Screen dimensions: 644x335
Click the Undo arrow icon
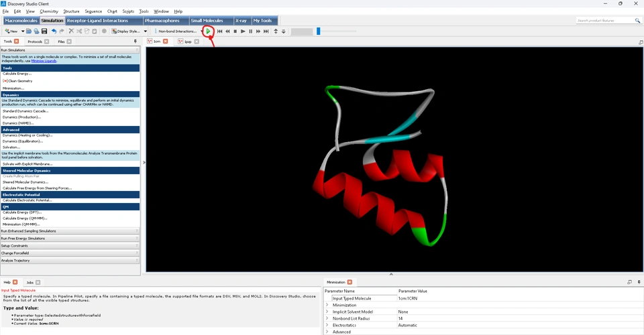point(54,31)
